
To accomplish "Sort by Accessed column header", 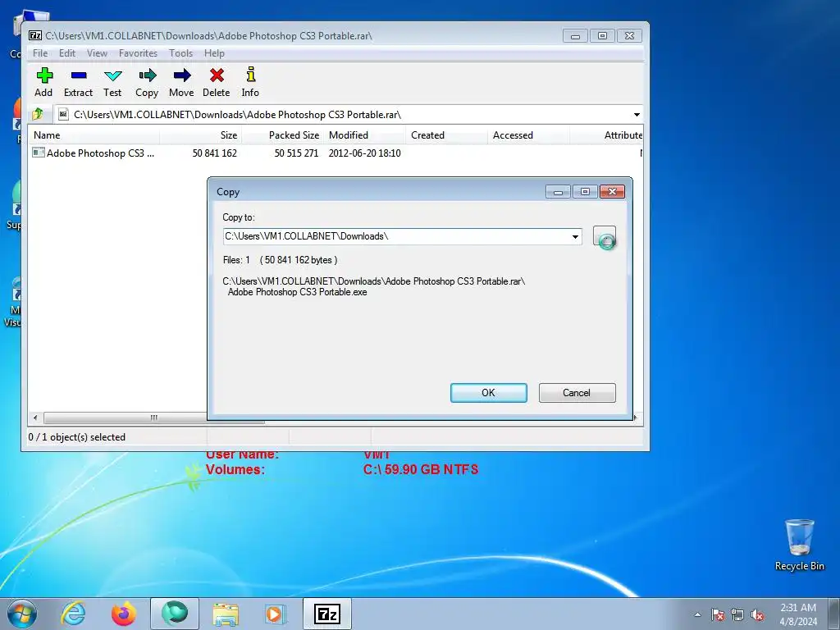I will coord(528,135).
